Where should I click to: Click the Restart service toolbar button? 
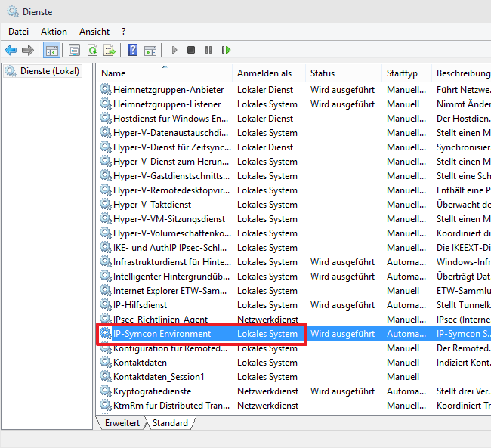226,51
